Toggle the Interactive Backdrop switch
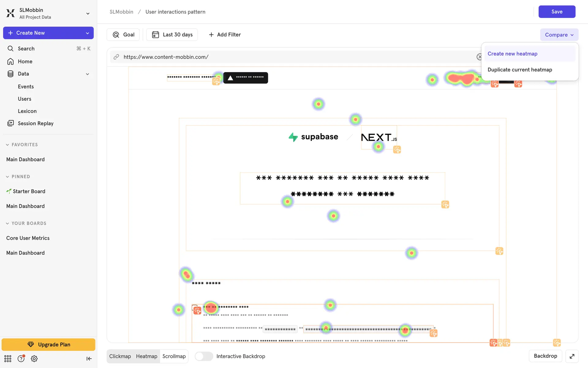 tap(204, 356)
